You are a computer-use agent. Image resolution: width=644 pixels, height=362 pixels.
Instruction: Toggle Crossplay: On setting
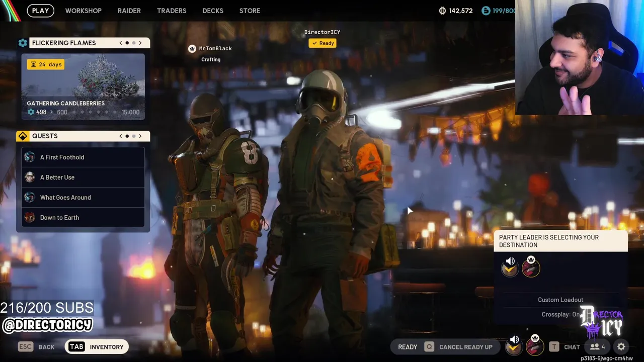tap(560, 314)
